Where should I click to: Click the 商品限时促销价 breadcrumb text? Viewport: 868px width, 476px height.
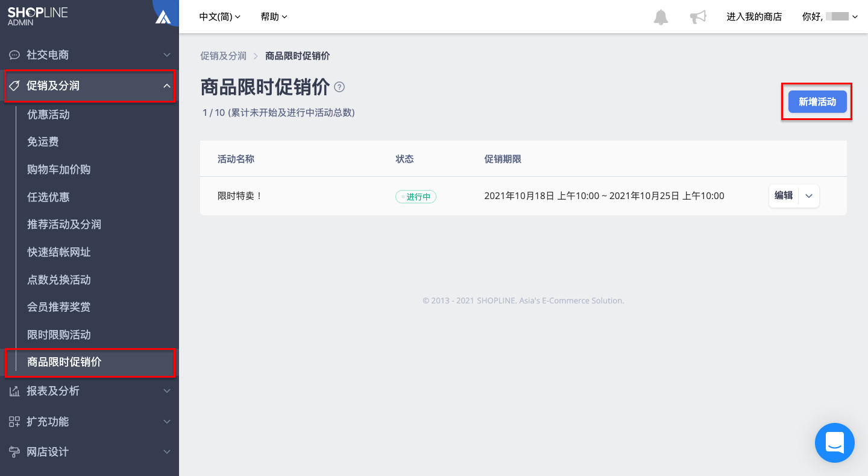(x=298, y=56)
